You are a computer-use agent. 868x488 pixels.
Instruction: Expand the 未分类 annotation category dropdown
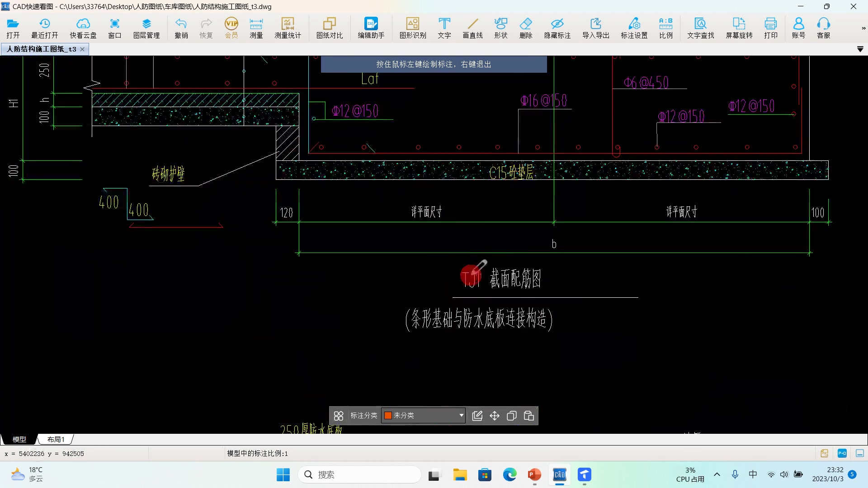click(x=461, y=416)
